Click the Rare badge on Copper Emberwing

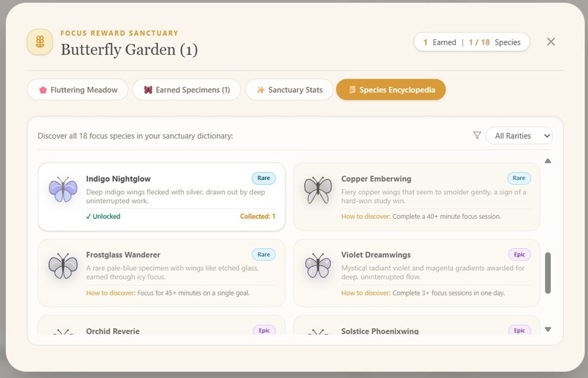coord(519,178)
